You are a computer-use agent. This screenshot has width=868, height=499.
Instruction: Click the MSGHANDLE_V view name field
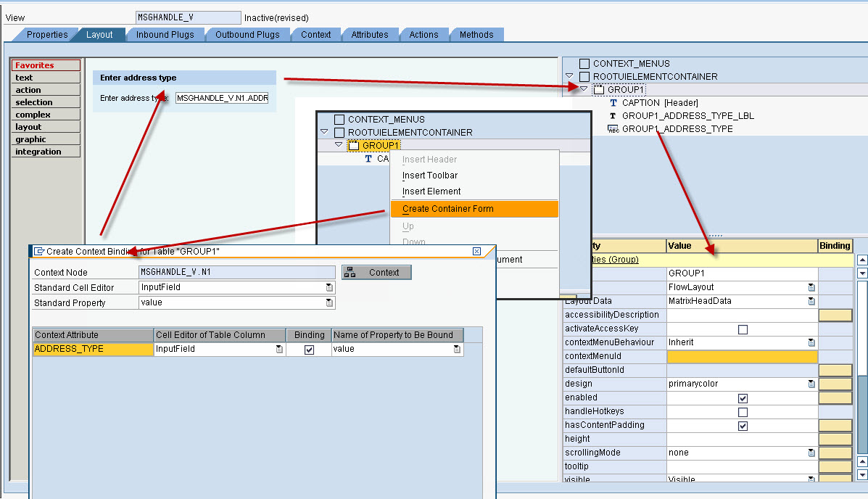(x=186, y=17)
